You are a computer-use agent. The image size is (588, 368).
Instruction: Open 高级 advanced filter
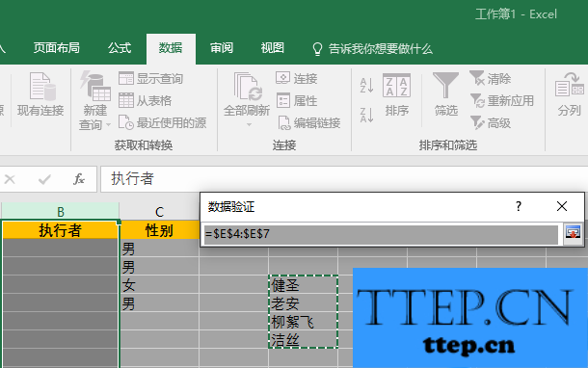point(490,122)
